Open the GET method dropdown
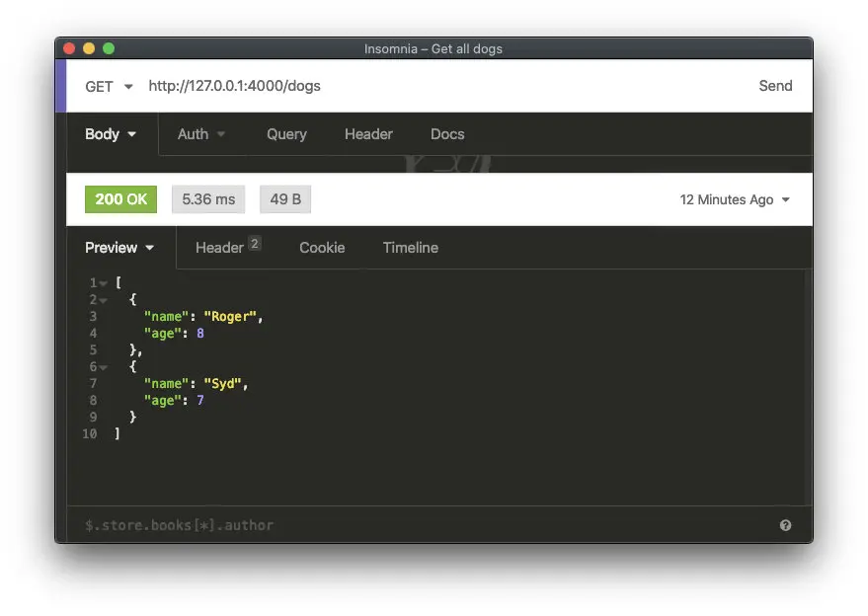 coord(109,86)
